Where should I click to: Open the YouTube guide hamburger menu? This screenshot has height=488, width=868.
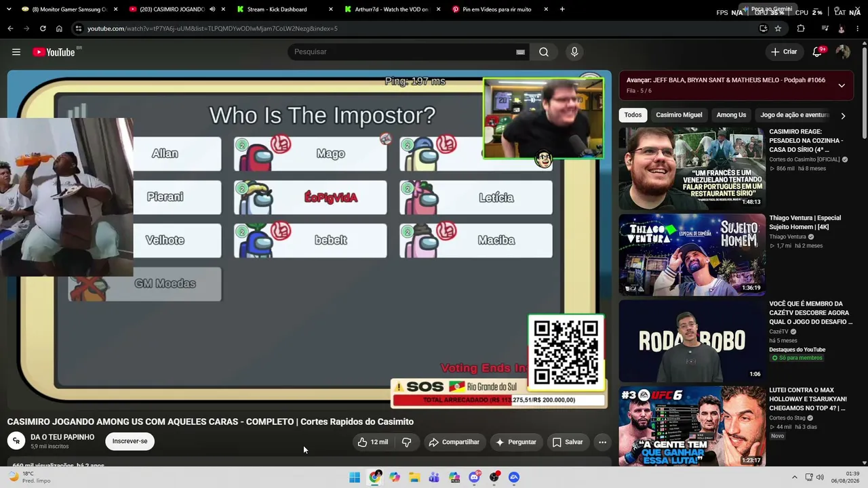click(16, 52)
